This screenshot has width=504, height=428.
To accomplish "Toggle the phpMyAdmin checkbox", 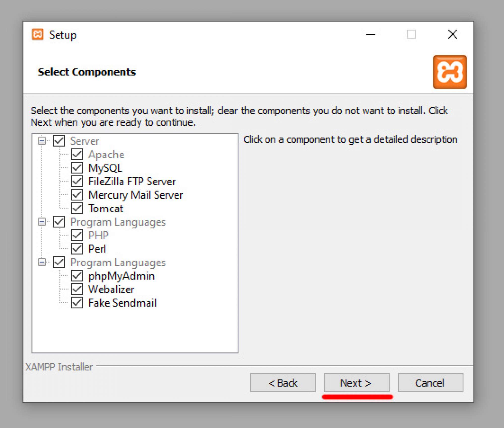I will [x=77, y=276].
